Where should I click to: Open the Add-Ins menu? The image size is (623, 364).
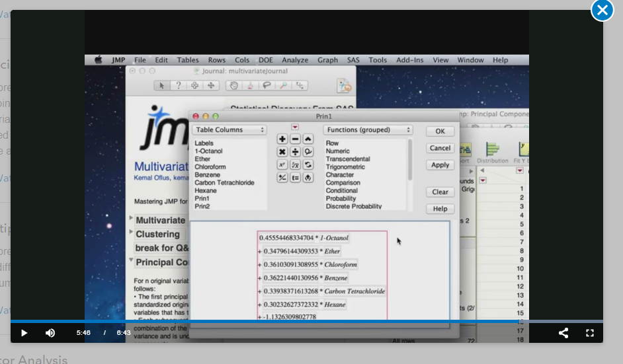tap(409, 60)
